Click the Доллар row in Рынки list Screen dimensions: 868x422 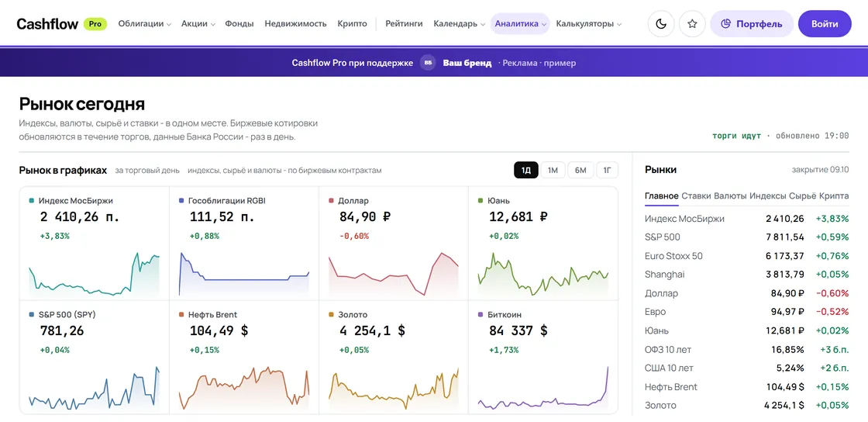click(x=747, y=293)
